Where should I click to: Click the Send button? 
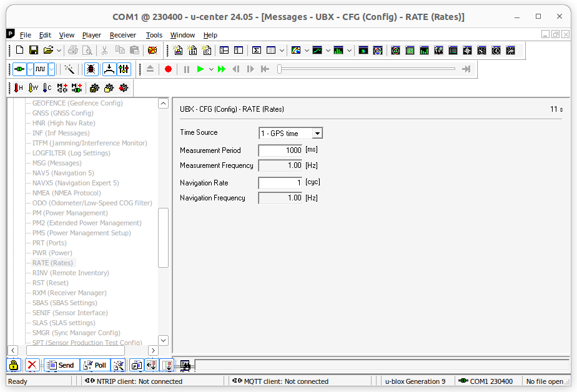pyautogui.click(x=61, y=365)
